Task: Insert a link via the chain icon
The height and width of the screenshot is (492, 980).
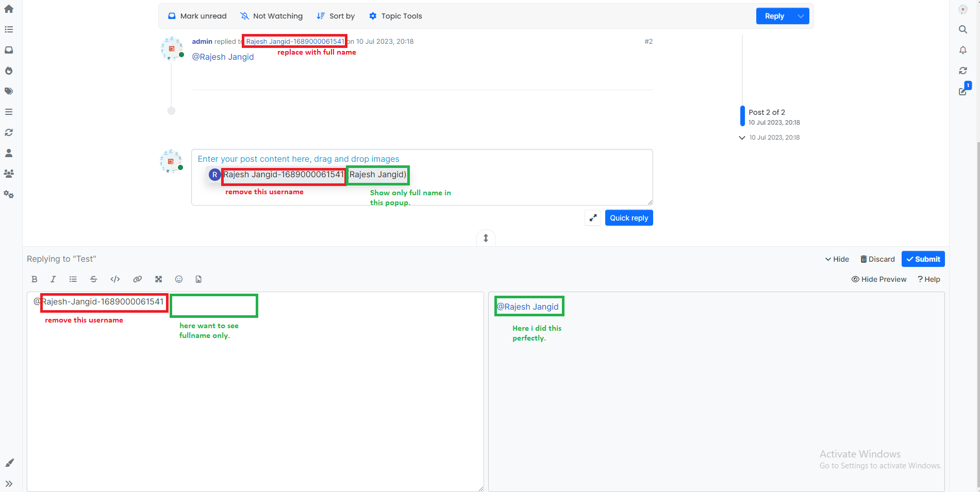Action: [x=137, y=279]
